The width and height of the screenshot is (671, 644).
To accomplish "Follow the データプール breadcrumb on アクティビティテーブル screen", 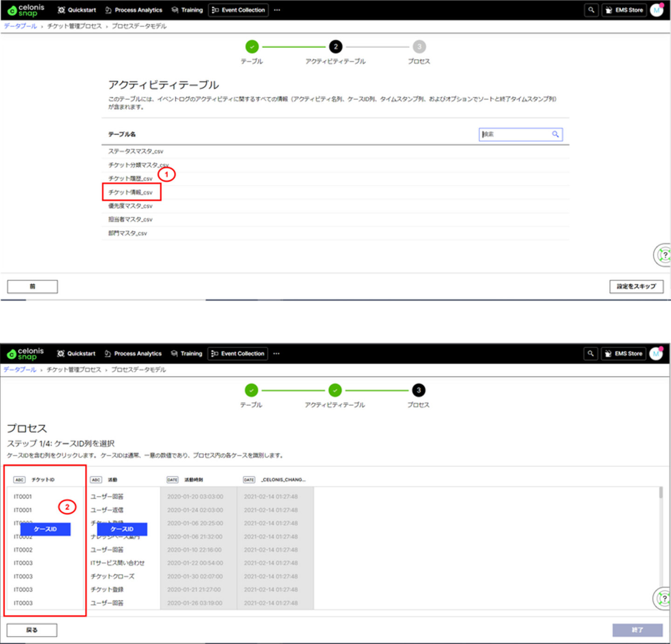I will [21, 26].
